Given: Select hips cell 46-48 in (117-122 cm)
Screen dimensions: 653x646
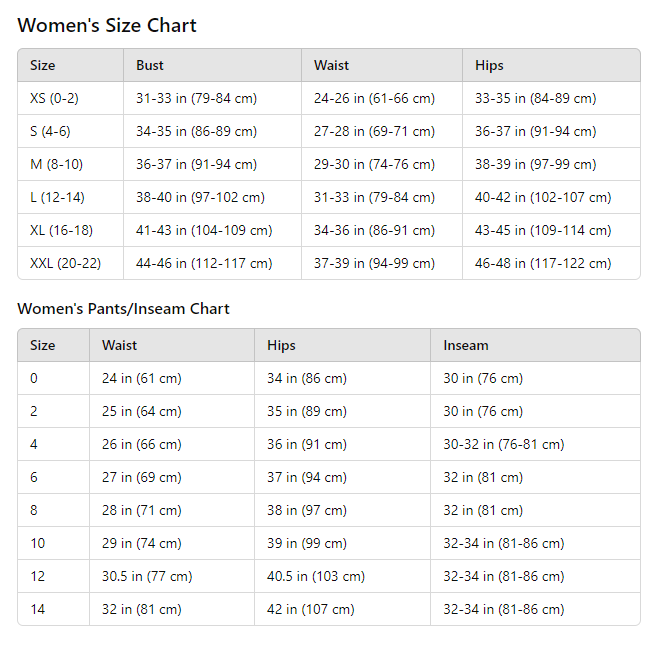Looking at the screenshot, I should 543,264.
